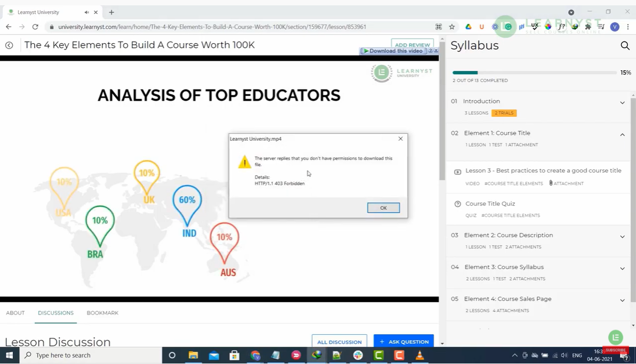636x364 pixels.
Task: Bookmark this page with the star icon
Action: point(452,27)
